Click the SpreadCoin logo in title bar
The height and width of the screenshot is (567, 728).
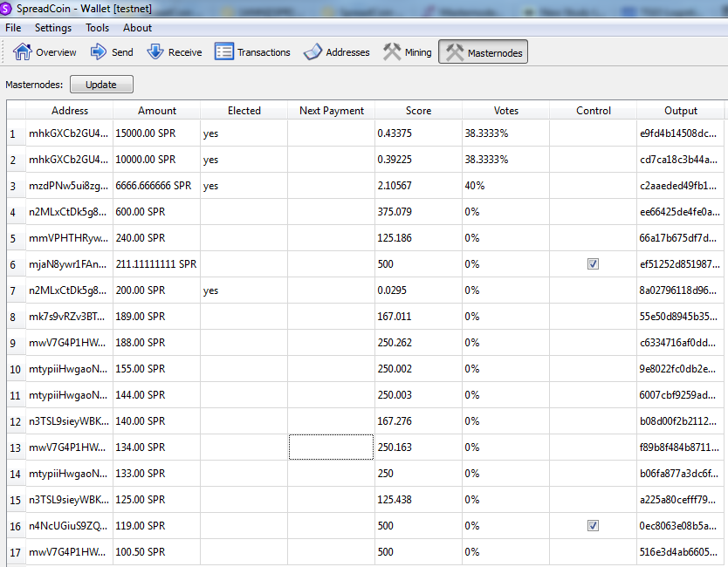(5, 8)
